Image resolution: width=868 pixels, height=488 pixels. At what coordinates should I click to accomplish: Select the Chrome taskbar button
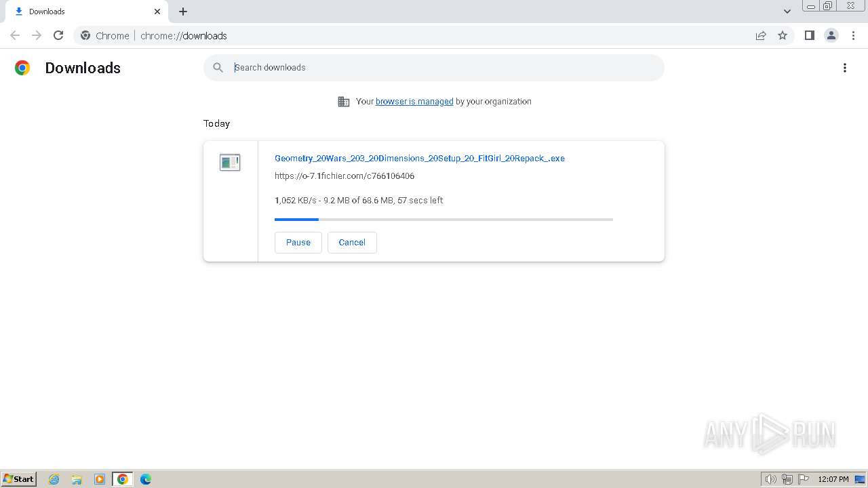coord(123,479)
